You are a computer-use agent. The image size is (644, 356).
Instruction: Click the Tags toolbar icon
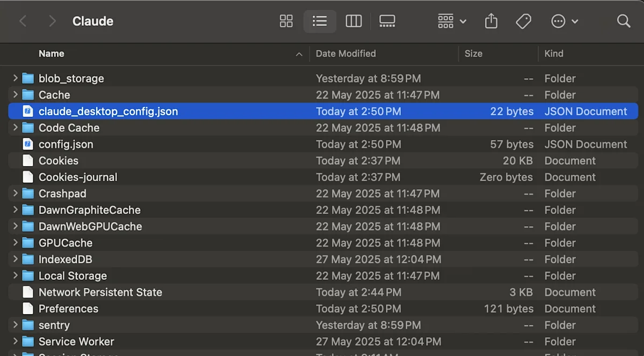point(523,21)
